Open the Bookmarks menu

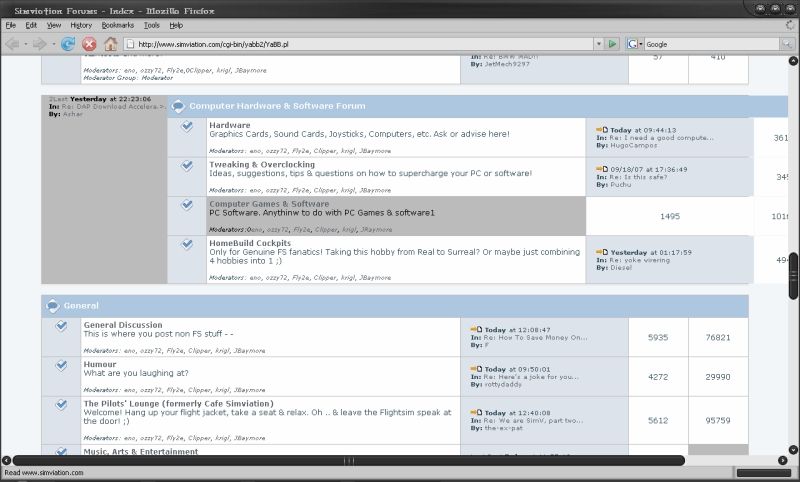(x=117, y=24)
